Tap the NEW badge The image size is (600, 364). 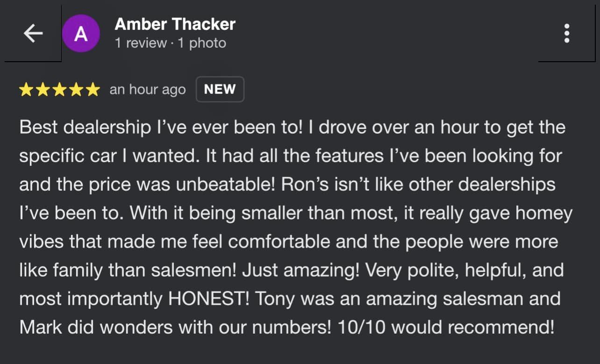[220, 89]
